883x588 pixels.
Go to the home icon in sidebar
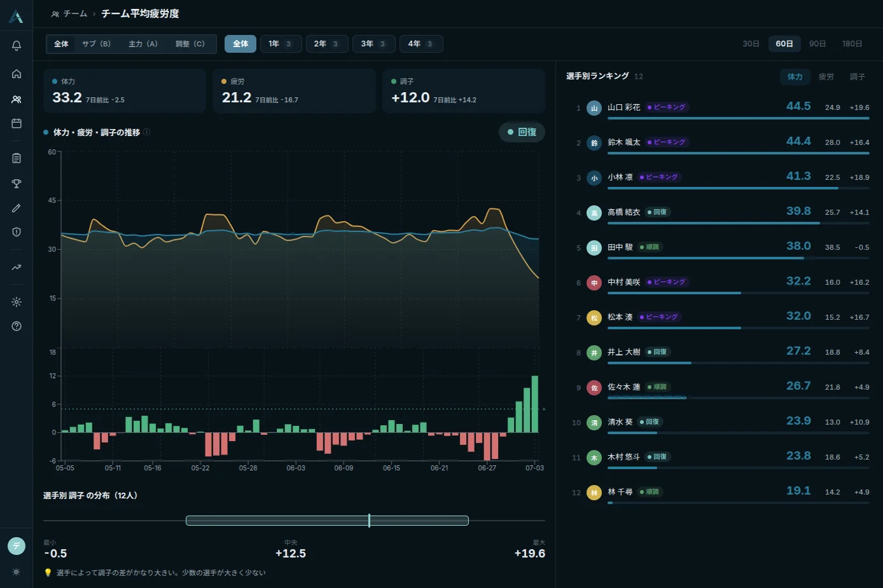[17, 74]
